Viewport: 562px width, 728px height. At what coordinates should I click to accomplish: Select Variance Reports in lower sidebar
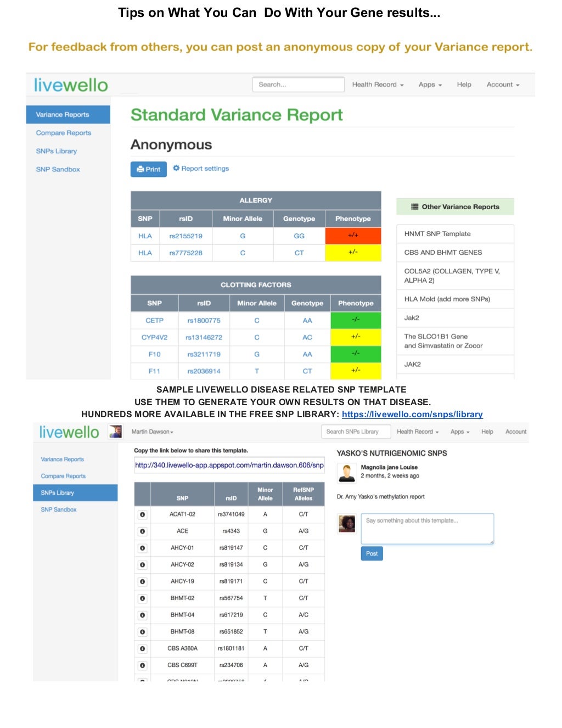point(63,460)
